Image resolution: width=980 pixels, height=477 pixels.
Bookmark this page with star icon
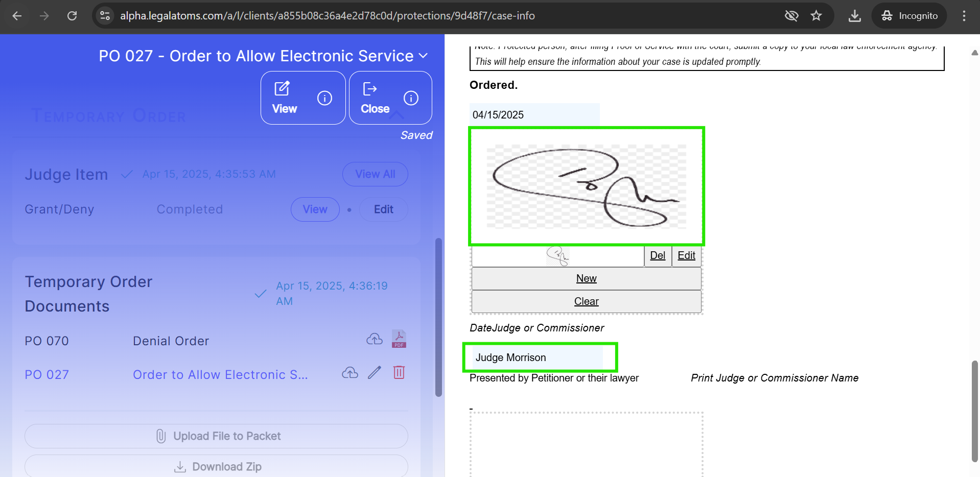click(x=816, y=16)
